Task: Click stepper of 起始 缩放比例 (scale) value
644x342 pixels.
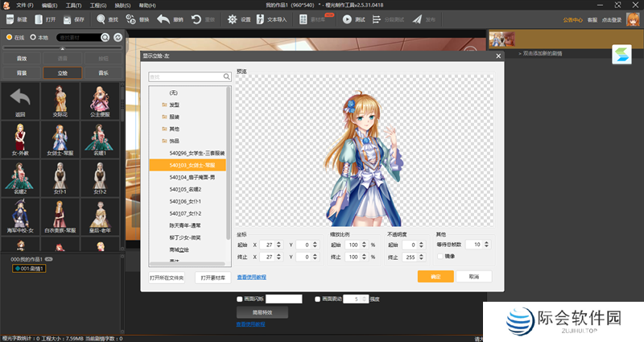Action: click(364, 245)
